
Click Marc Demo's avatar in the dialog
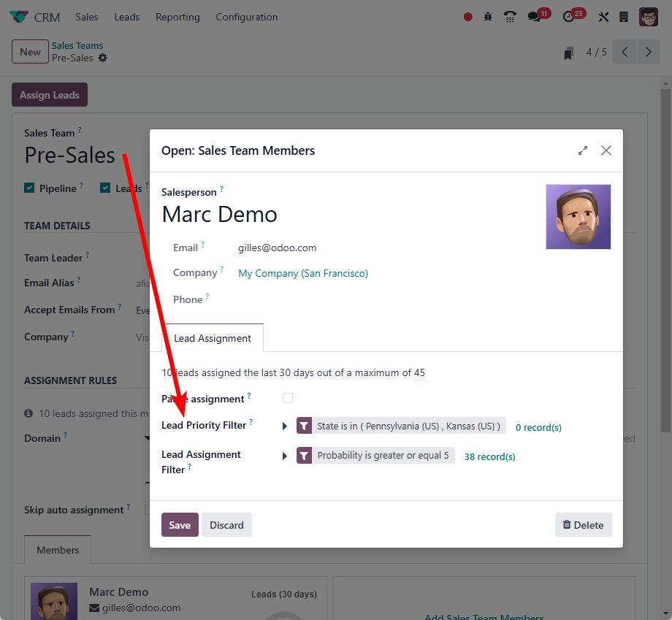[579, 217]
